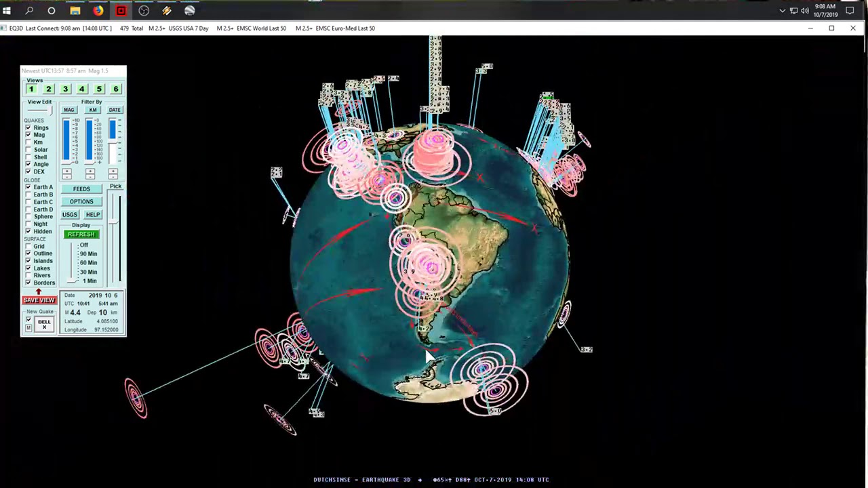Open Windows search from taskbar
The height and width of the screenshot is (488, 868).
click(29, 10)
